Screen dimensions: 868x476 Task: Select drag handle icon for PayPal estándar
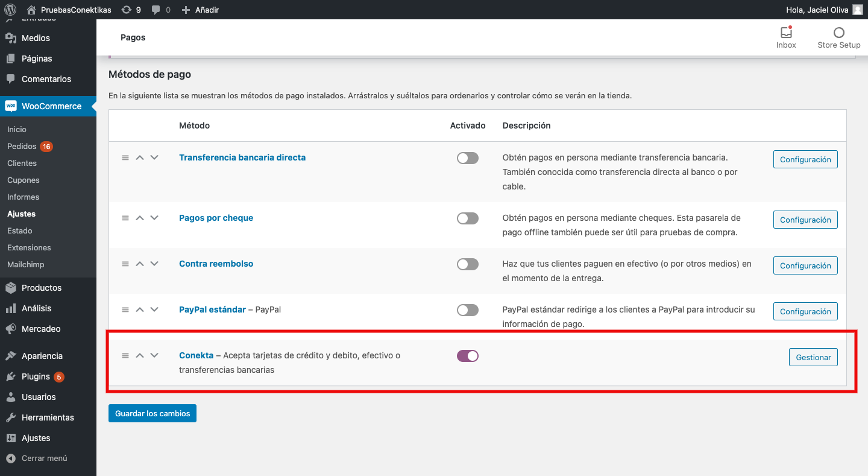[125, 309]
